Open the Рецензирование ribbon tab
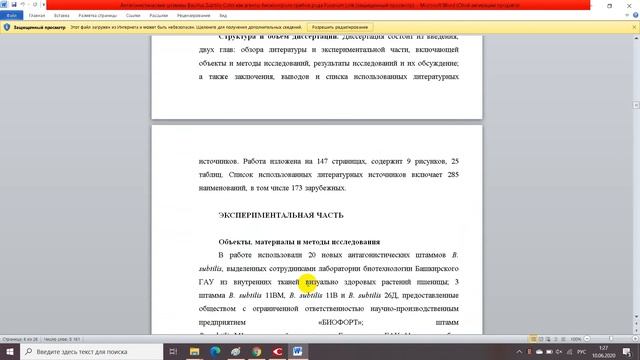The image size is (640, 360). tap(193, 16)
